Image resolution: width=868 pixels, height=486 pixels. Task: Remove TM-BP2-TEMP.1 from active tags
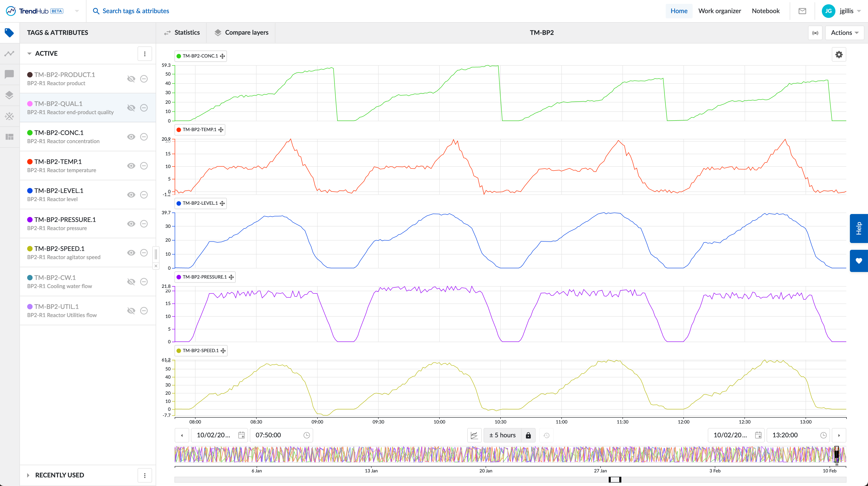tap(144, 166)
